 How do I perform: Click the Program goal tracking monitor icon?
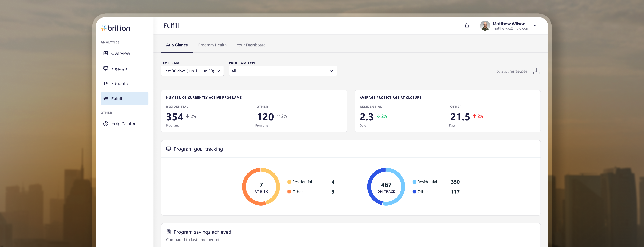coord(169,149)
